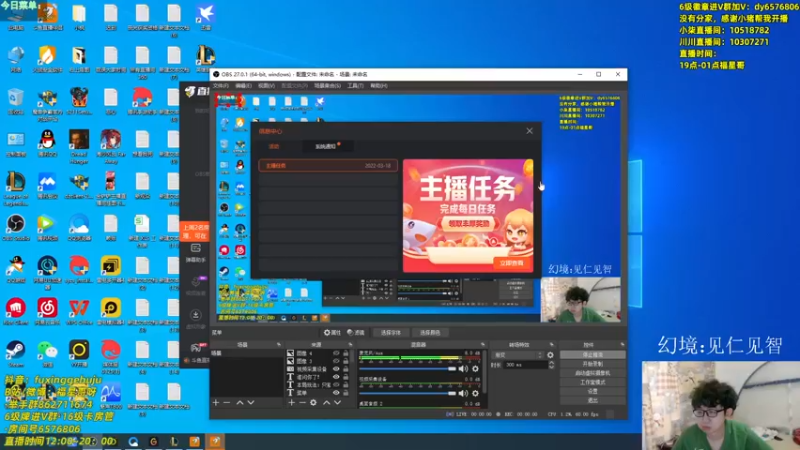Adjust the 麦克风/Aux volume slider
This screenshot has width=800, height=450.
[408, 368]
